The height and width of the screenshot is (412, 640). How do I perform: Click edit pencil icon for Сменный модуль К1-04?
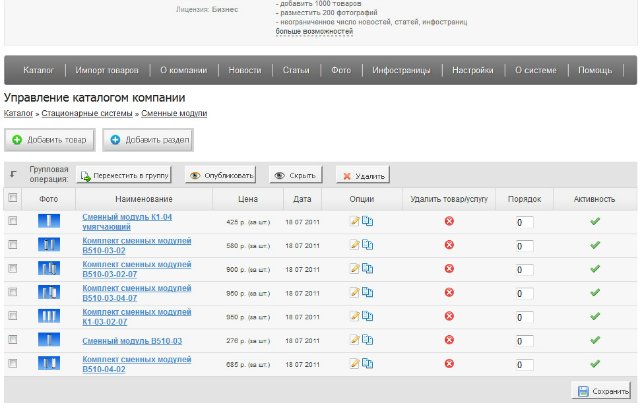tap(355, 221)
